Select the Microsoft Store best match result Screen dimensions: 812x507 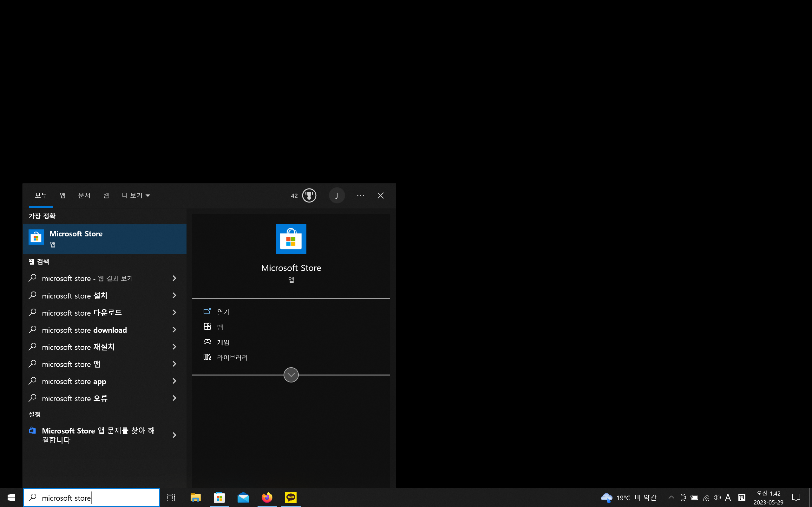pos(104,239)
